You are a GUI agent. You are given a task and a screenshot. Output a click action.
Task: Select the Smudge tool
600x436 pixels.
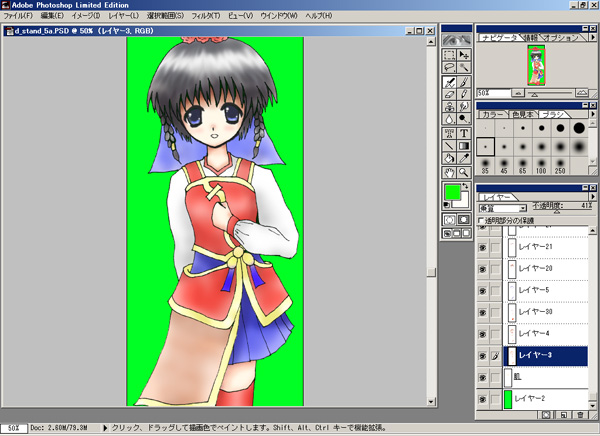click(x=464, y=106)
